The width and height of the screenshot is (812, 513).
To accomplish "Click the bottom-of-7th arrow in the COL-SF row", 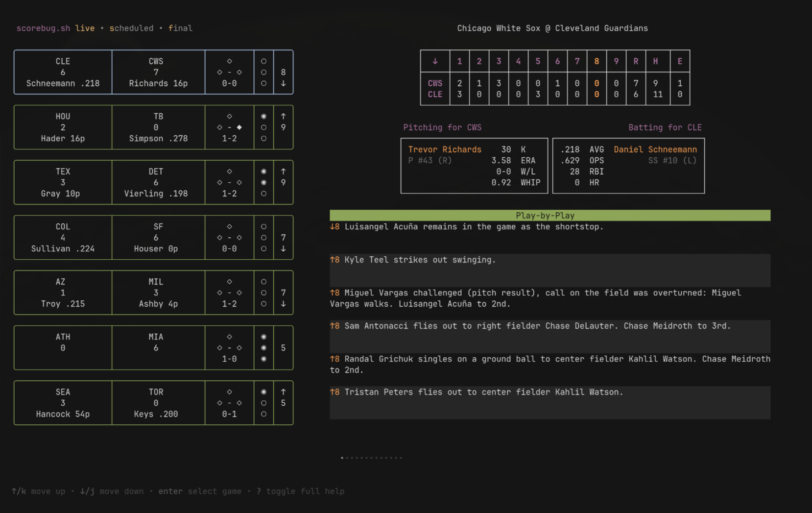I will [x=283, y=248].
